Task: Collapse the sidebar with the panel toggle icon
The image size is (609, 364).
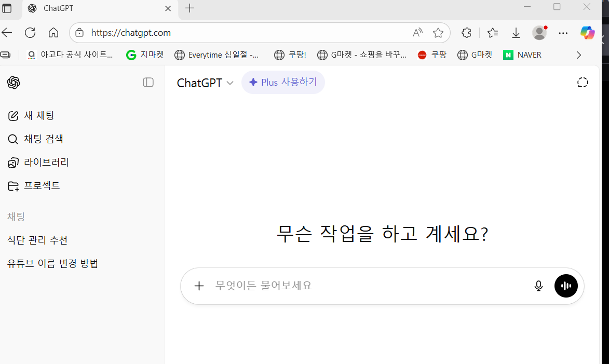Action: [148, 83]
